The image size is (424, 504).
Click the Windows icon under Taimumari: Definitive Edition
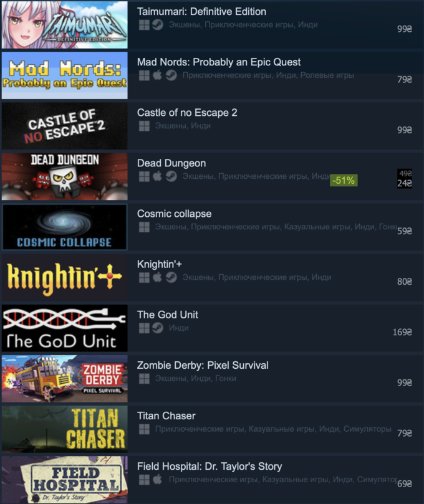point(144,25)
